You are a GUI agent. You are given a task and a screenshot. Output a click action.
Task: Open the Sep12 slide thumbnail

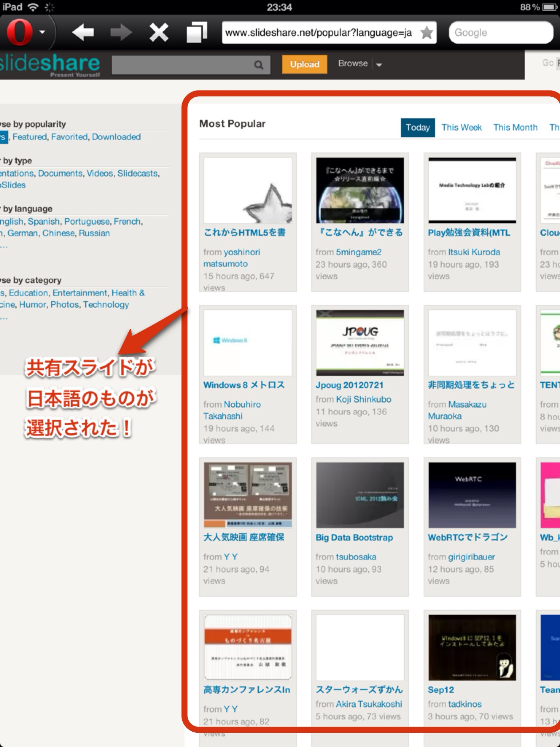coord(472,648)
